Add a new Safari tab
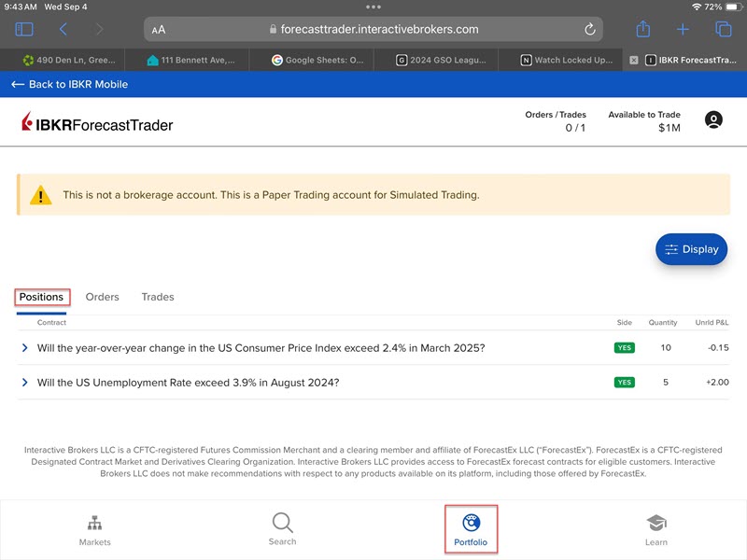 683,30
